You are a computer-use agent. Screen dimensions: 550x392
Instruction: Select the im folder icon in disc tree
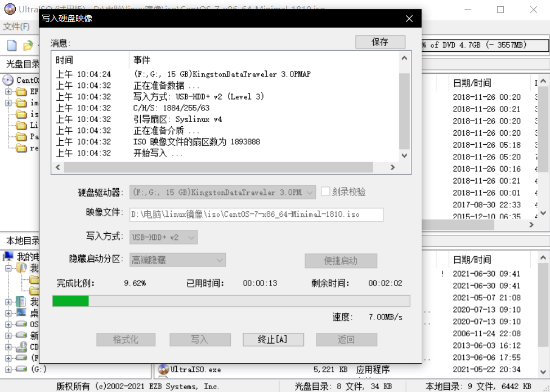point(21,103)
